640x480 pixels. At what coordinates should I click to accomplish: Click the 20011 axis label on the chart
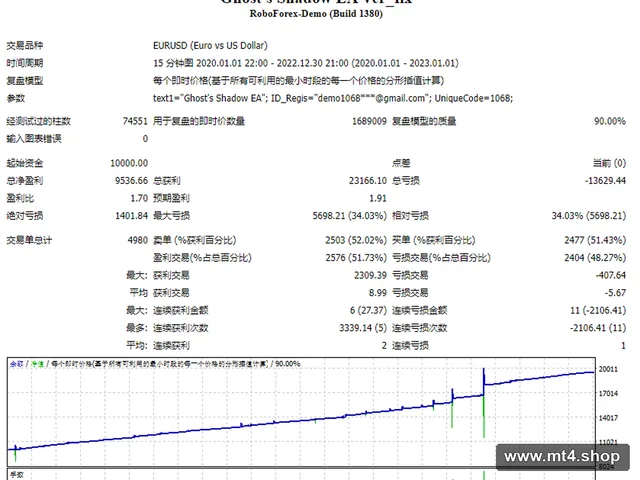(608, 369)
